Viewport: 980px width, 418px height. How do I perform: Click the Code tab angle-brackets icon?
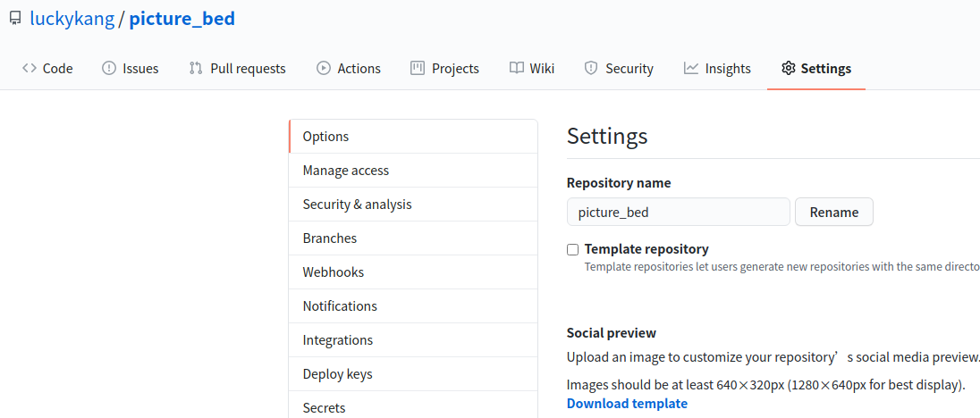click(30, 68)
